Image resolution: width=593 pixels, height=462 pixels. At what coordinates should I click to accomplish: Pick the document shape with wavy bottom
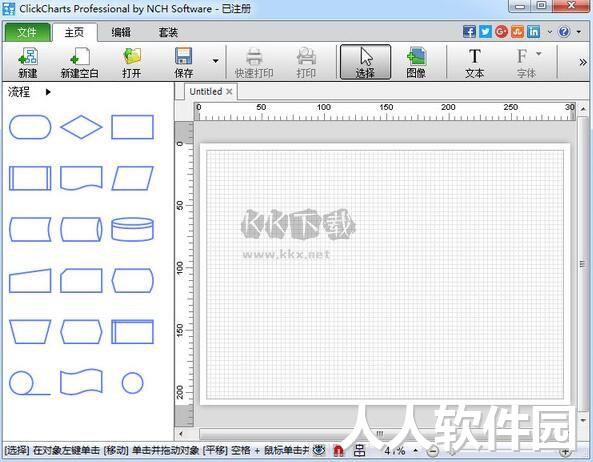coord(81,178)
